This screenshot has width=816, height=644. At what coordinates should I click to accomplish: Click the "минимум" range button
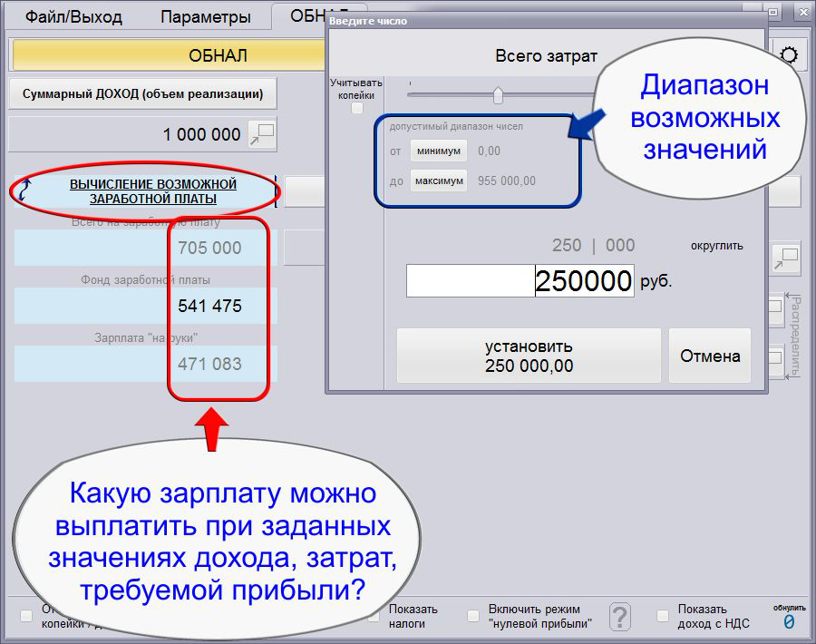(439, 151)
